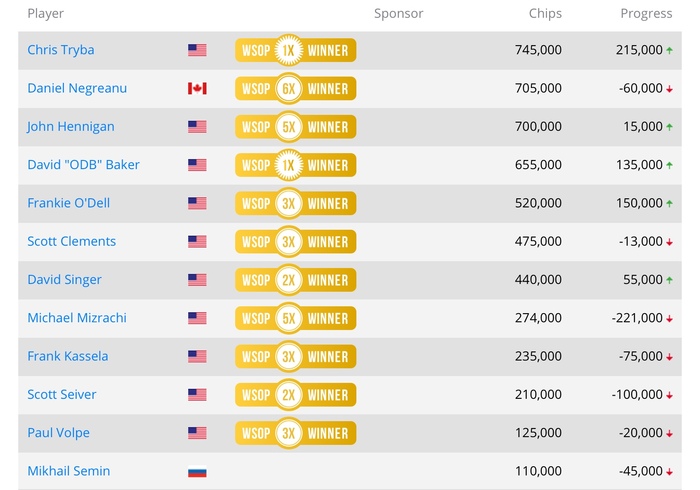Click the Sponsor column header
Viewport: 700px width, 490px height.
pos(399,13)
